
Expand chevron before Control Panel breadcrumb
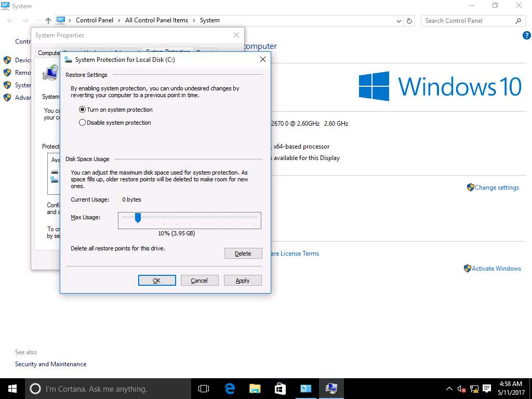click(70, 20)
